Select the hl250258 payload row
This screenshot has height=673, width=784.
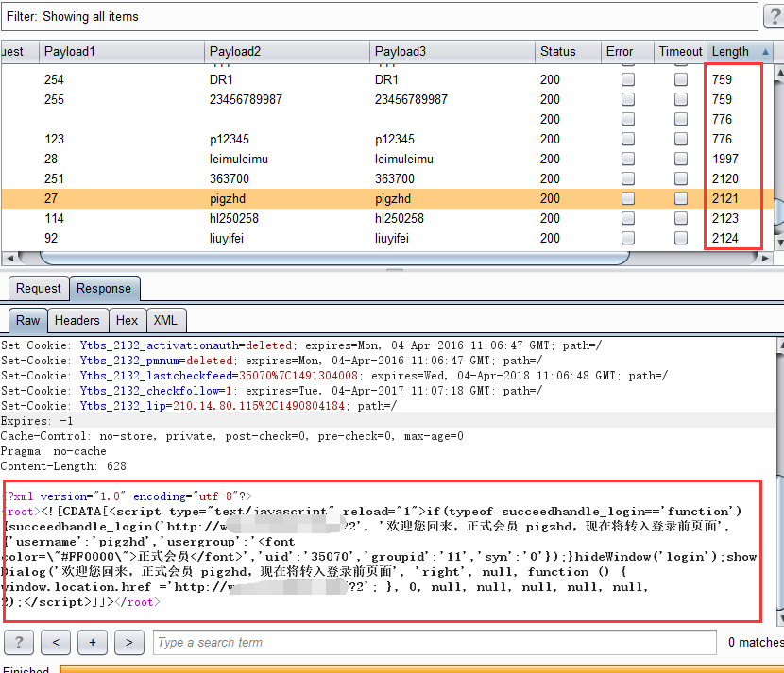tap(387, 218)
